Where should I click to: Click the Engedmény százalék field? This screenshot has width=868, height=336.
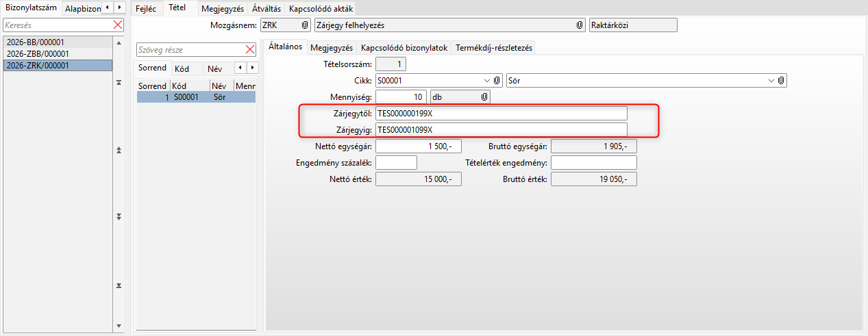(x=396, y=163)
